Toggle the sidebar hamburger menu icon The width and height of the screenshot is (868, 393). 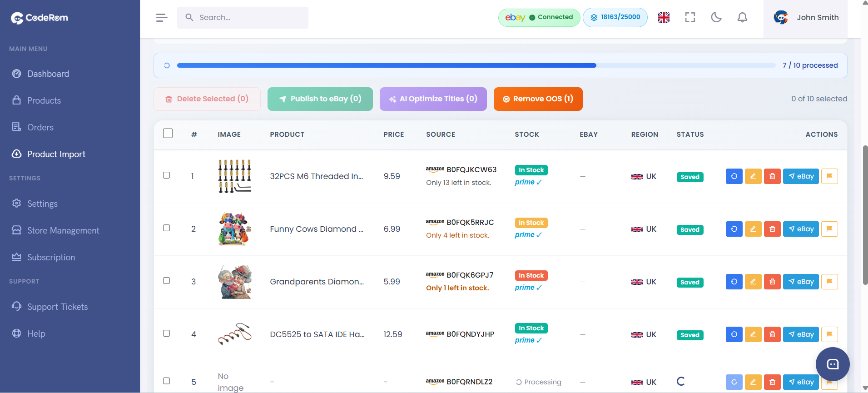162,18
